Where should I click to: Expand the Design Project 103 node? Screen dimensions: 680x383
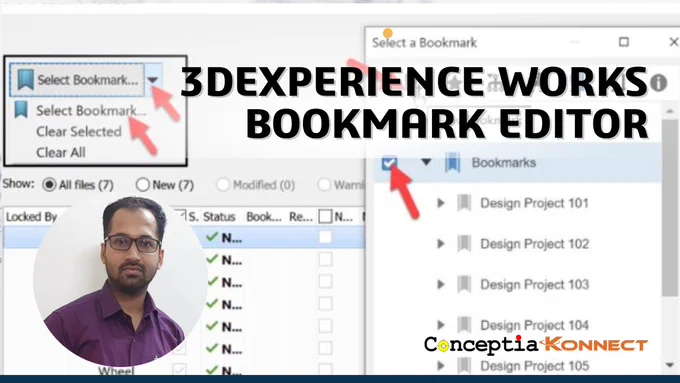(441, 284)
